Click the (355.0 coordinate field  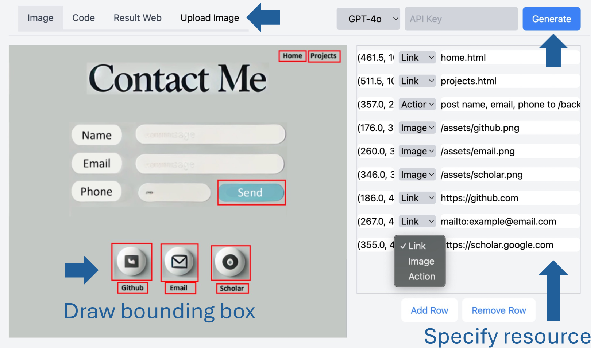tap(376, 245)
